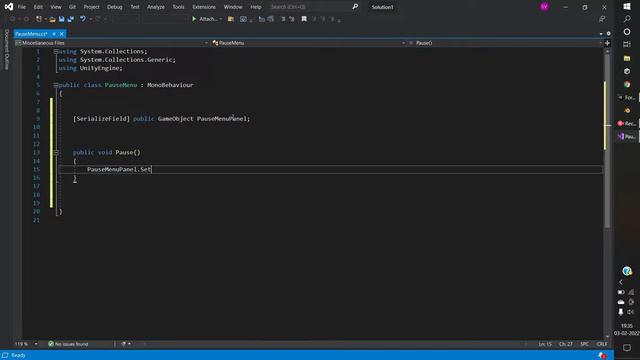Click the Ready status bar label
The width and height of the screenshot is (640, 360).
pos(18,355)
